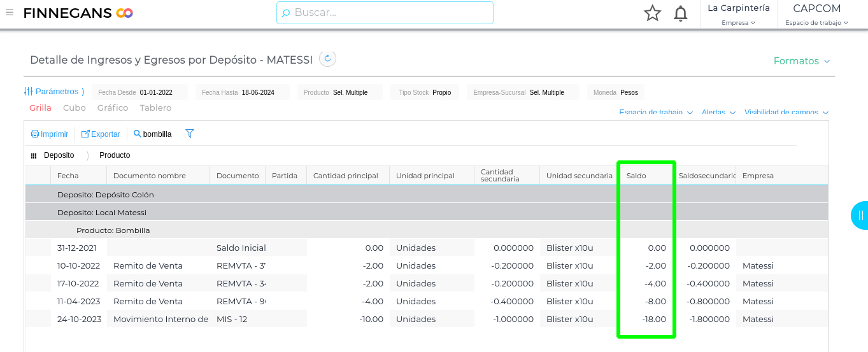Sort by the Saldo column header
Screen dimensions: 868x352
click(x=637, y=176)
